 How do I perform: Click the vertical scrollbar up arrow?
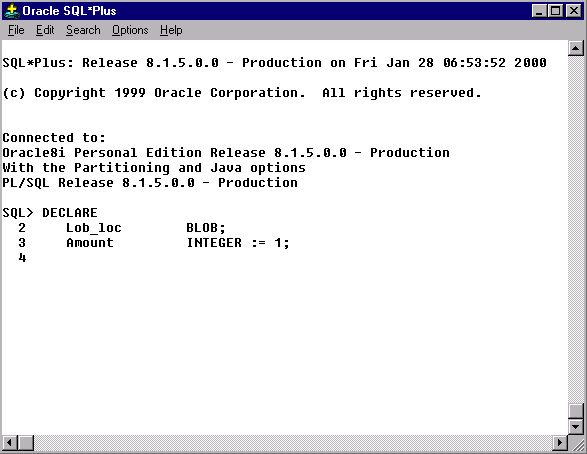tap(576, 48)
